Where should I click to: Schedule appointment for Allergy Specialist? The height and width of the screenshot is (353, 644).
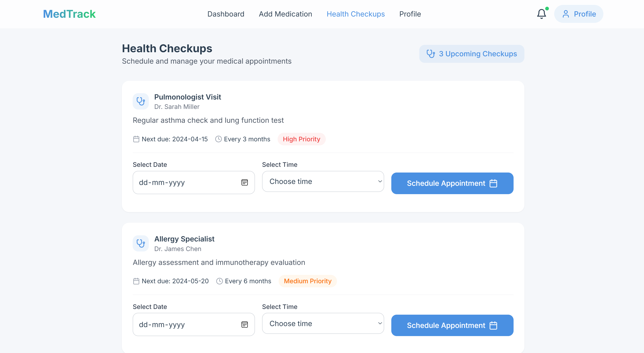452,325
